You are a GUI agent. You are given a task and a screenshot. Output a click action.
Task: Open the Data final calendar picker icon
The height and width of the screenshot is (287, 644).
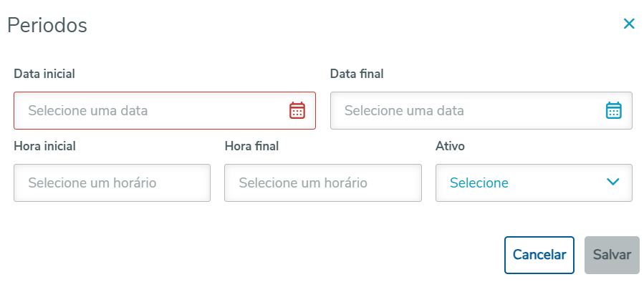pyautogui.click(x=614, y=110)
